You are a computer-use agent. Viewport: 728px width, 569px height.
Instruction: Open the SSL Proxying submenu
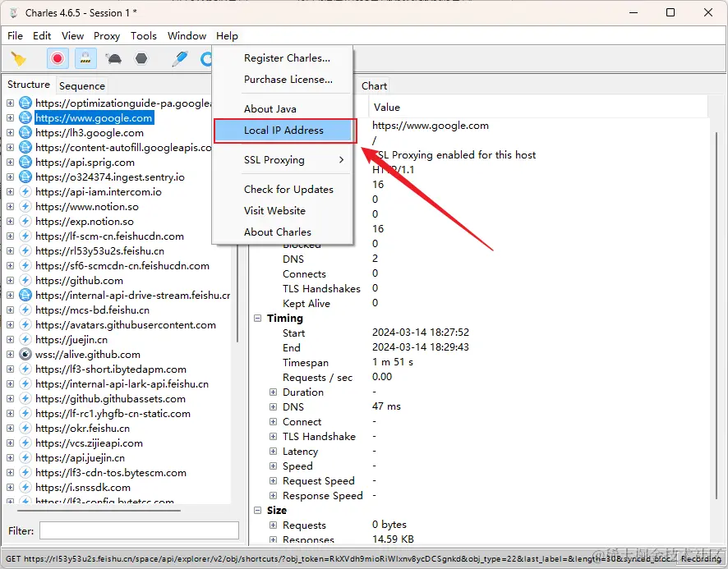click(x=282, y=160)
